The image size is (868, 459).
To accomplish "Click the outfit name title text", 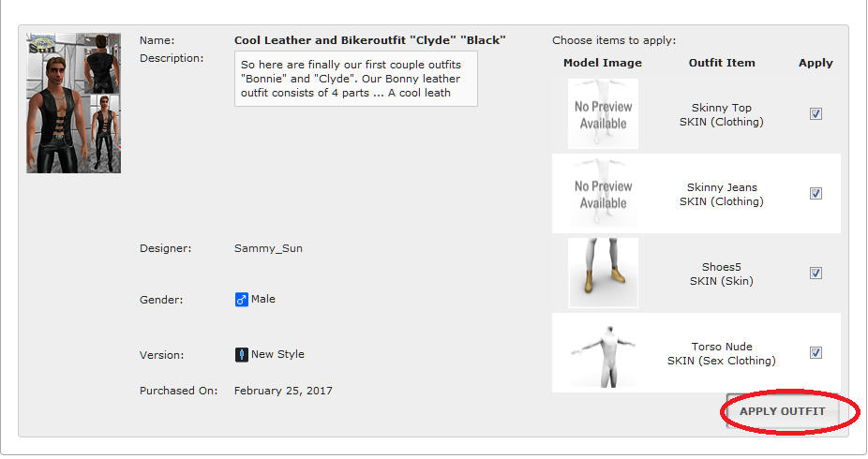I will [x=369, y=40].
